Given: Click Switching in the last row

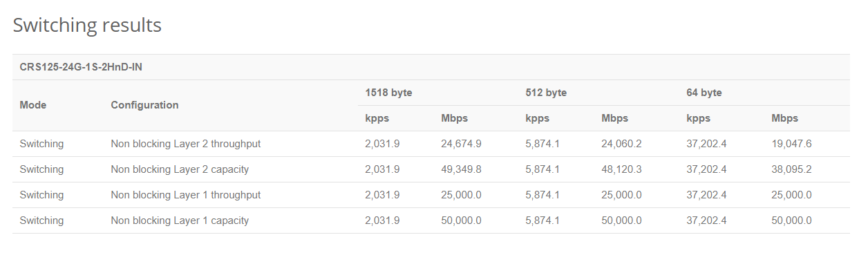Looking at the screenshot, I should [x=41, y=221].
